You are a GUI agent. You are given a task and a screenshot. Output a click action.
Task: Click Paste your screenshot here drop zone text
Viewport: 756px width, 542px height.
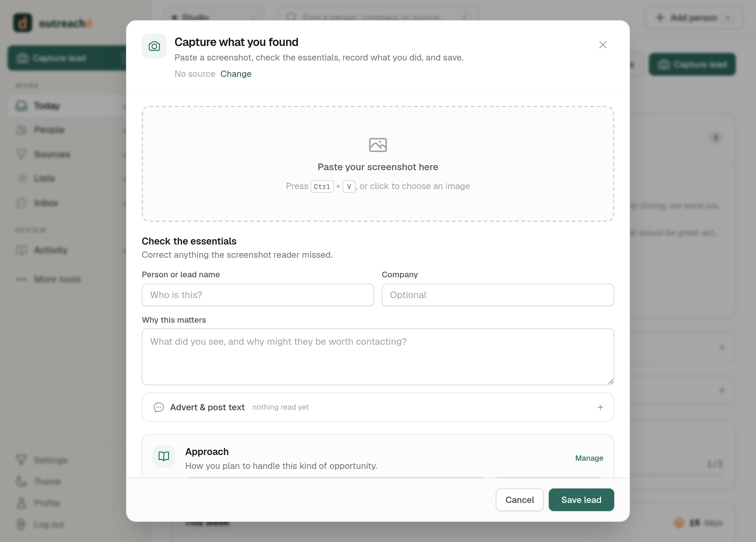(x=378, y=167)
